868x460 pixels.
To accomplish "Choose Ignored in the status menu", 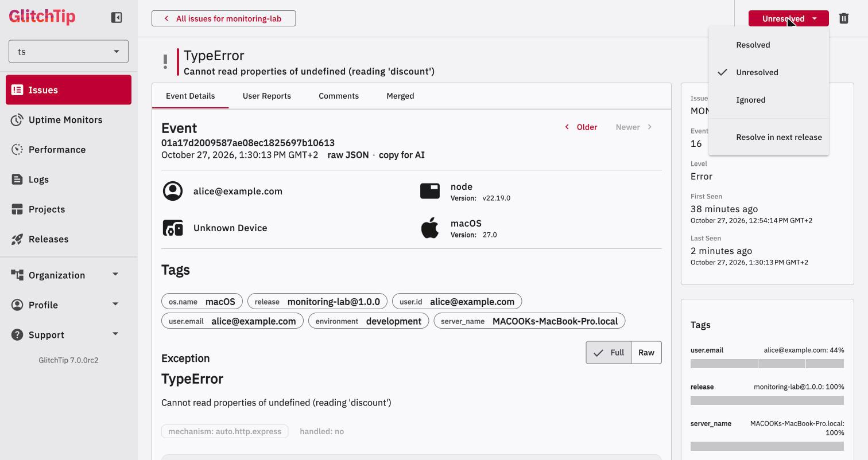I will tap(769, 100).
